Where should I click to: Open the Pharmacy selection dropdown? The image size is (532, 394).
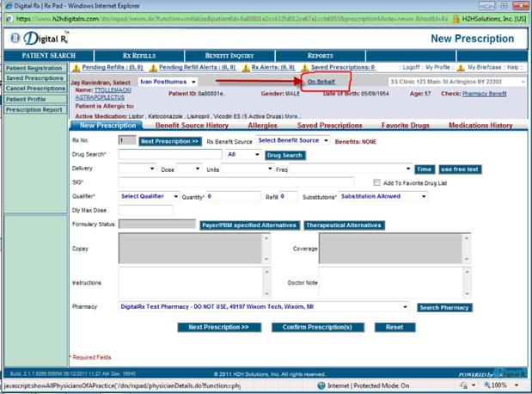point(264,306)
